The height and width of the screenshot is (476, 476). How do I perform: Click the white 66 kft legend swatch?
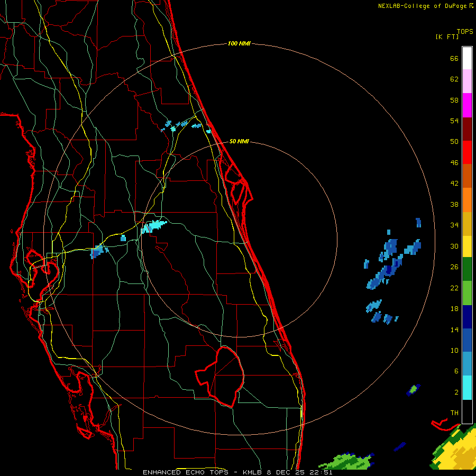467,58
